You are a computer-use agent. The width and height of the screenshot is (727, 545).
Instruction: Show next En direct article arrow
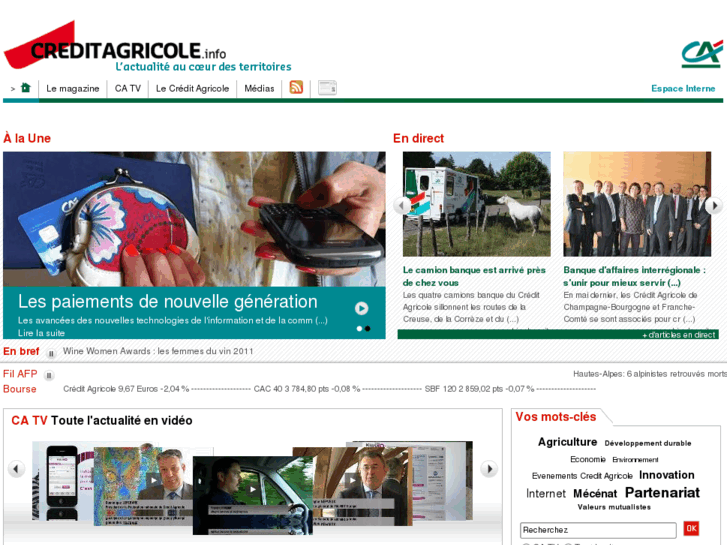pos(714,205)
